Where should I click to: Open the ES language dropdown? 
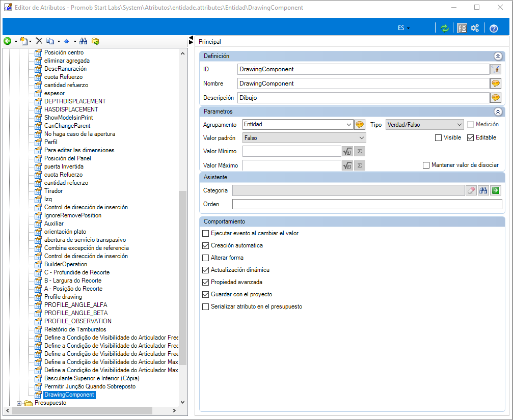click(x=403, y=28)
